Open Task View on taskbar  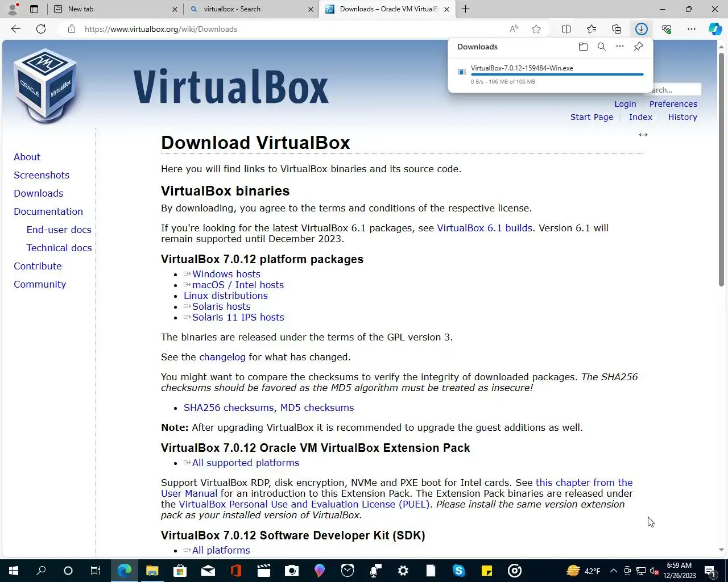[96, 571]
